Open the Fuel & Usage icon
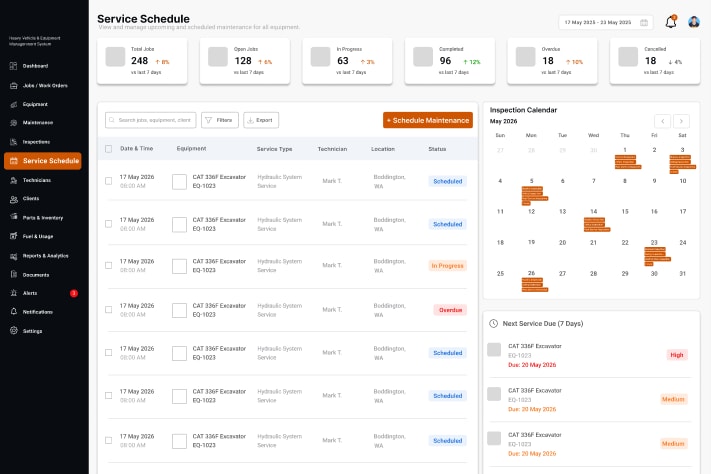This screenshot has height=474, width=711. pos(14,236)
